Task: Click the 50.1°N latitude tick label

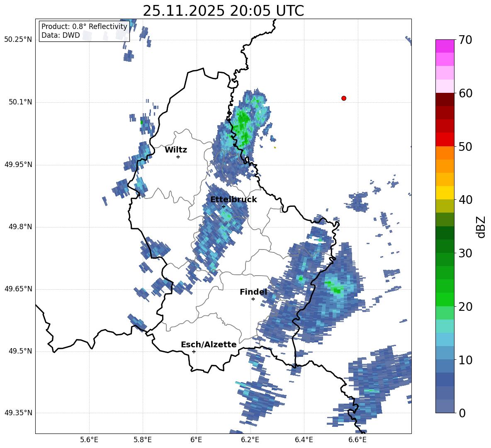Action: click(18, 102)
